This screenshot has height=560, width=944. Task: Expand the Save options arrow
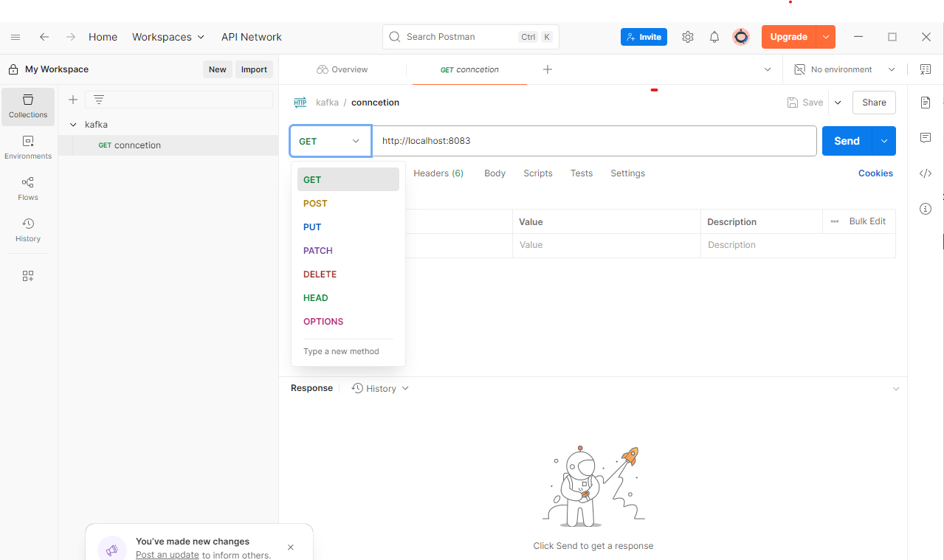coord(838,103)
